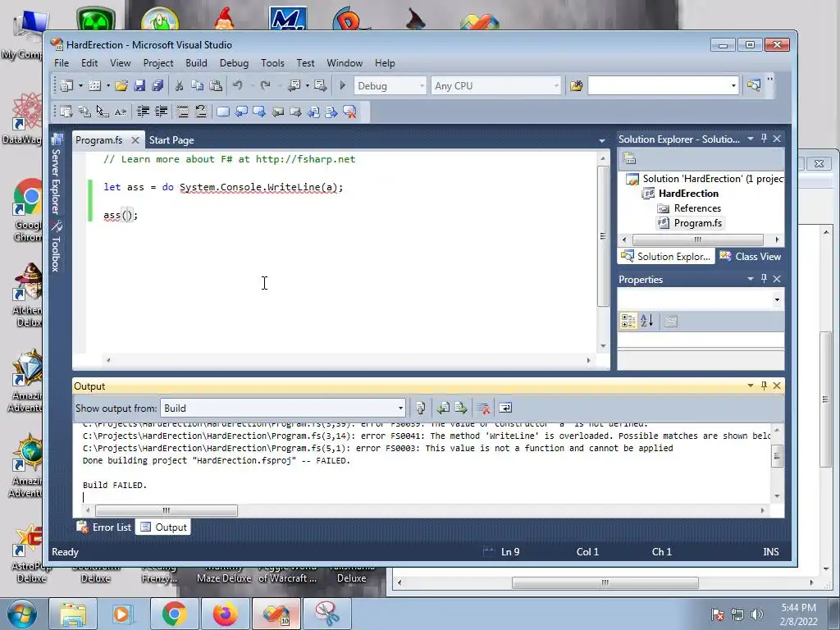
Task: Go to next message in Output toolbar
Action: [x=461, y=409]
